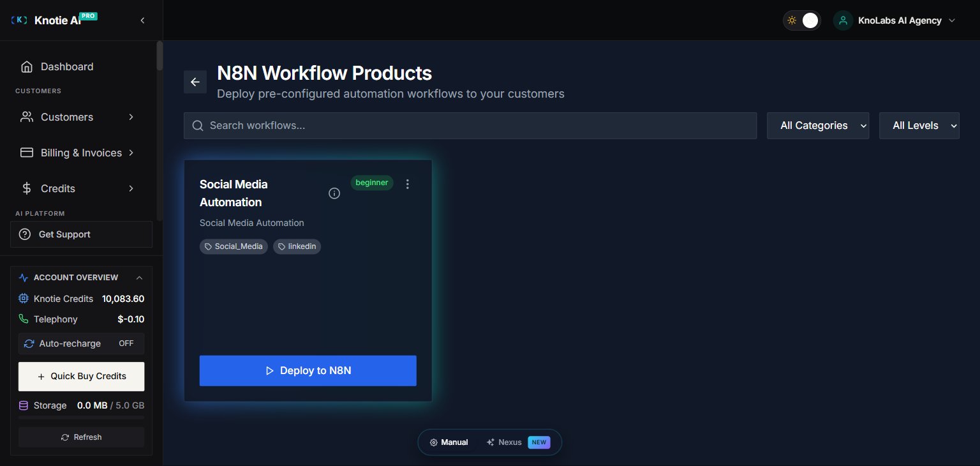
Task: Click the Social Media Automation card description
Action: pyautogui.click(x=252, y=223)
